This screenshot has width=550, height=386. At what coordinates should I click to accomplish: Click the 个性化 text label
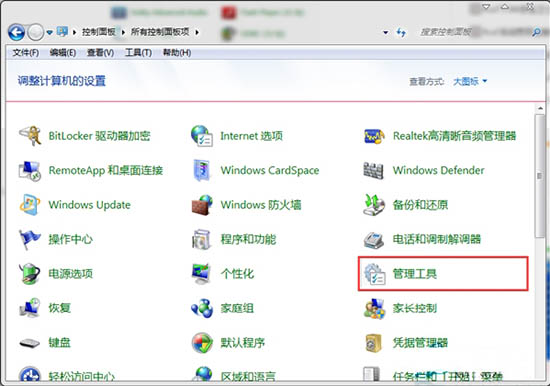pos(237,274)
